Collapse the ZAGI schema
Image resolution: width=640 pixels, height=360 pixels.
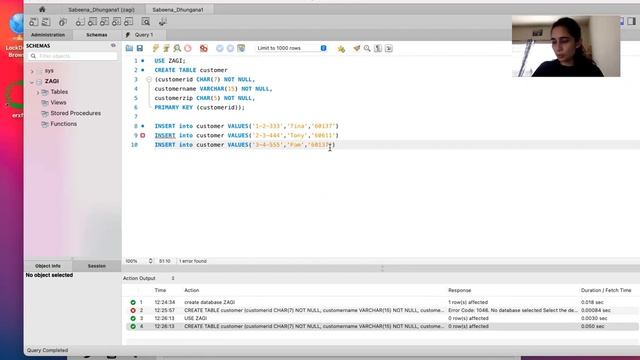[x=32, y=82]
